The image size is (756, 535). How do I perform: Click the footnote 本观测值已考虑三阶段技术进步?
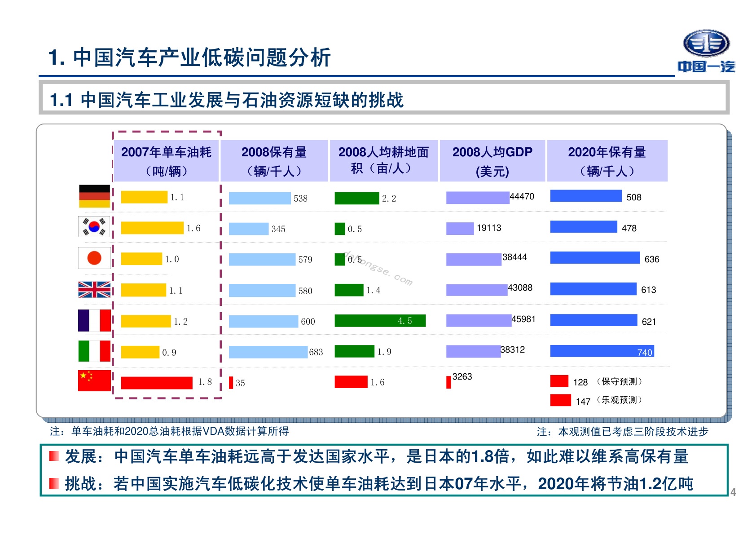(x=623, y=432)
